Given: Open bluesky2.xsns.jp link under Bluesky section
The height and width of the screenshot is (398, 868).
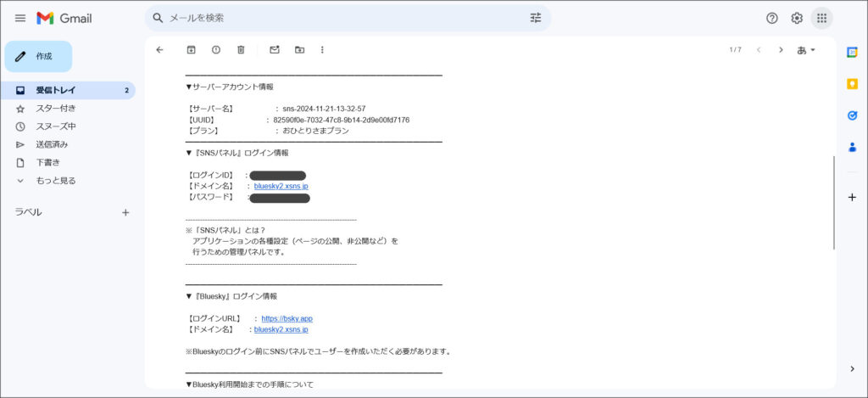Looking at the screenshot, I should click(x=281, y=330).
